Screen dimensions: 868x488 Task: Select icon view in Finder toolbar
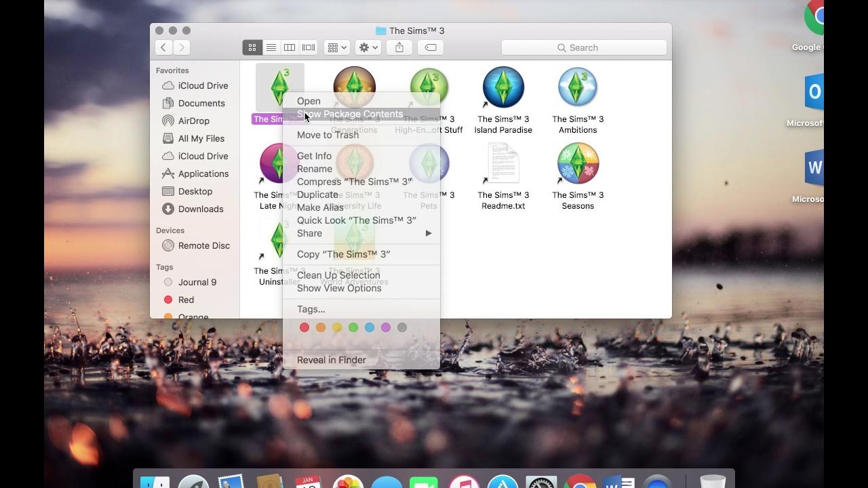(x=252, y=47)
